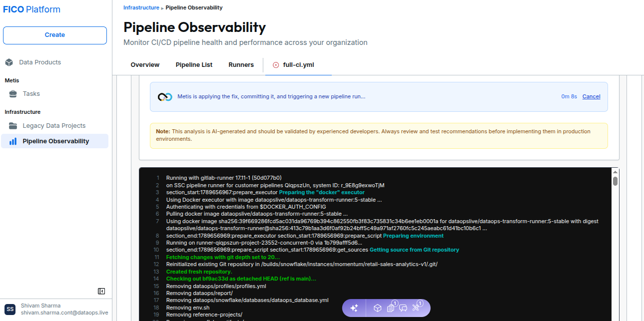The height and width of the screenshot is (321, 644).
Task: Cancel the Metis fix operation
Action: [x=592, y=96]
